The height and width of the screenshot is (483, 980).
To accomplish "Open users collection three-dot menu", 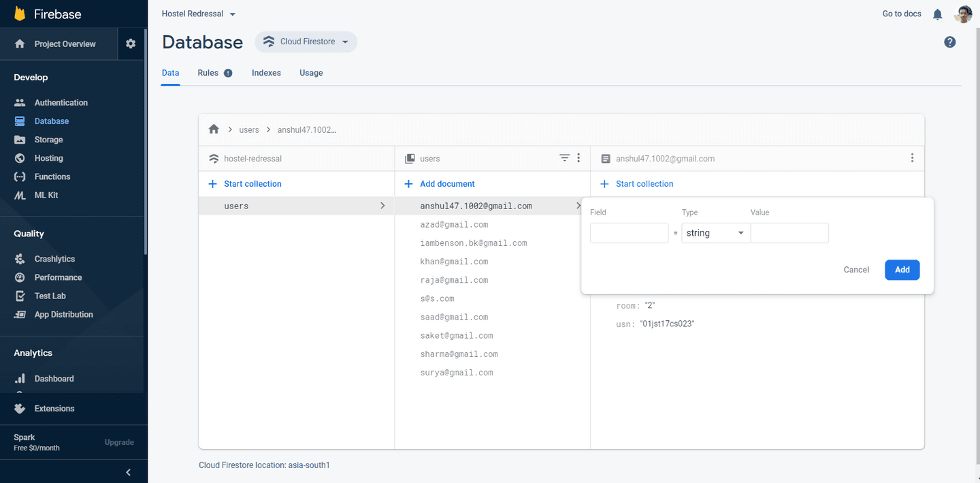I will point(578,158).
